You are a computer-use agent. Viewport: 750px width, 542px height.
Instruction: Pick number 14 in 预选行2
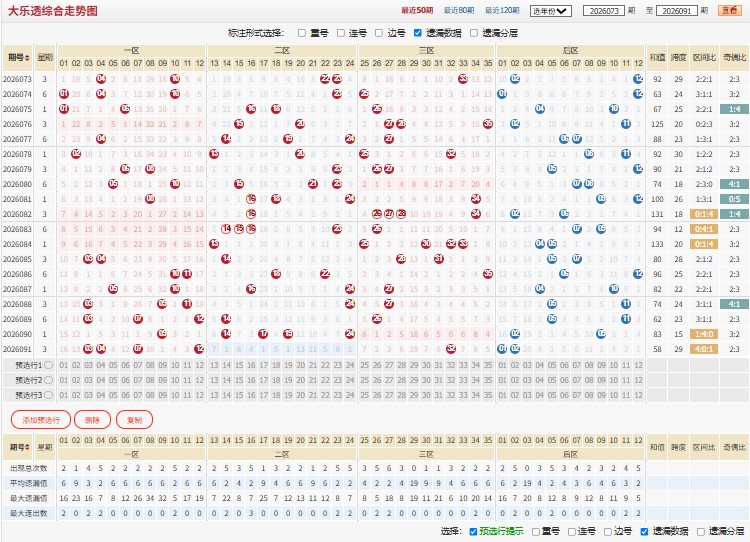pyautogui.click(x=227, y=380)
